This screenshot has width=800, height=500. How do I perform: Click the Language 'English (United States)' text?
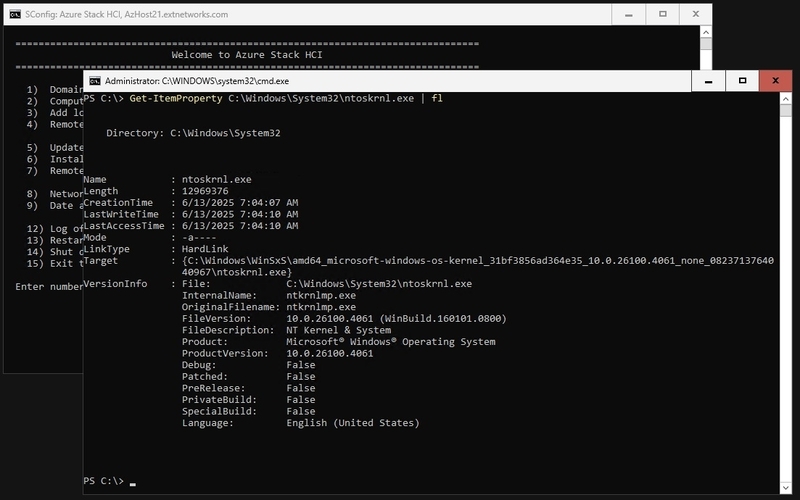tap(353, 423)
